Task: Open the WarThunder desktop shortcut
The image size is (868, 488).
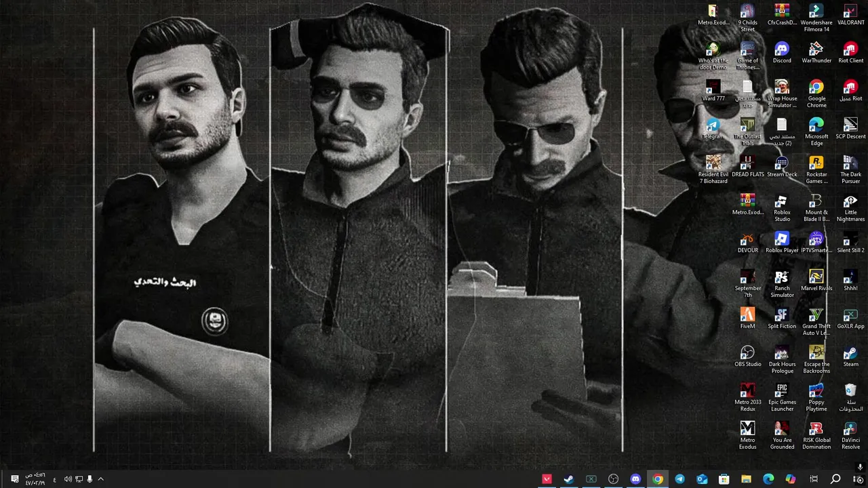Action: (816, 54)
